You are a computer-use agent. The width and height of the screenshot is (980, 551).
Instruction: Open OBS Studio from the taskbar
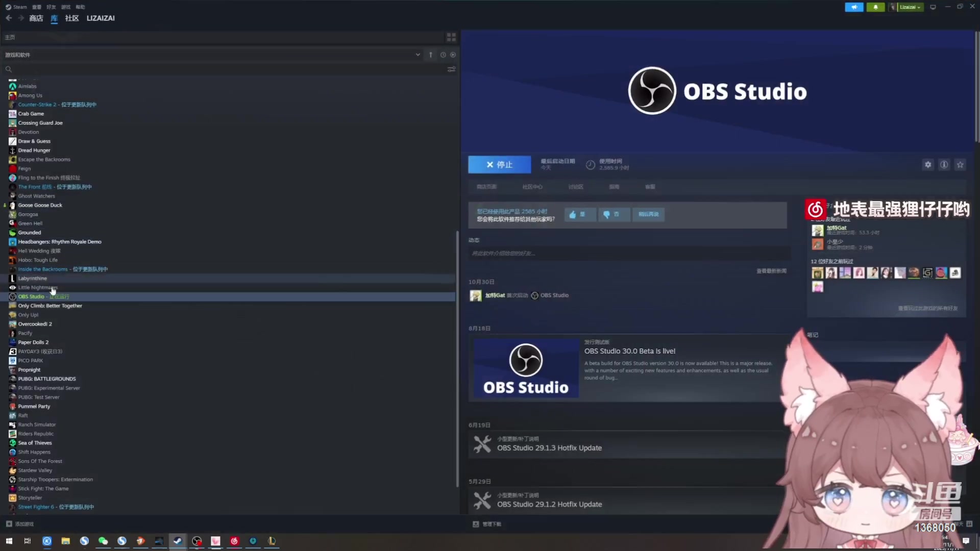coord(197,541)
